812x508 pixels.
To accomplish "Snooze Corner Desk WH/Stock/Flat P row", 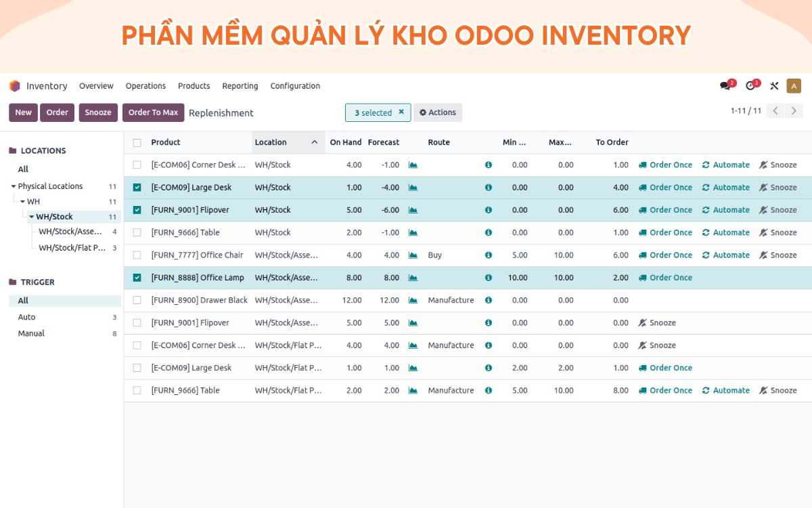I will click(x=657, y=345).
